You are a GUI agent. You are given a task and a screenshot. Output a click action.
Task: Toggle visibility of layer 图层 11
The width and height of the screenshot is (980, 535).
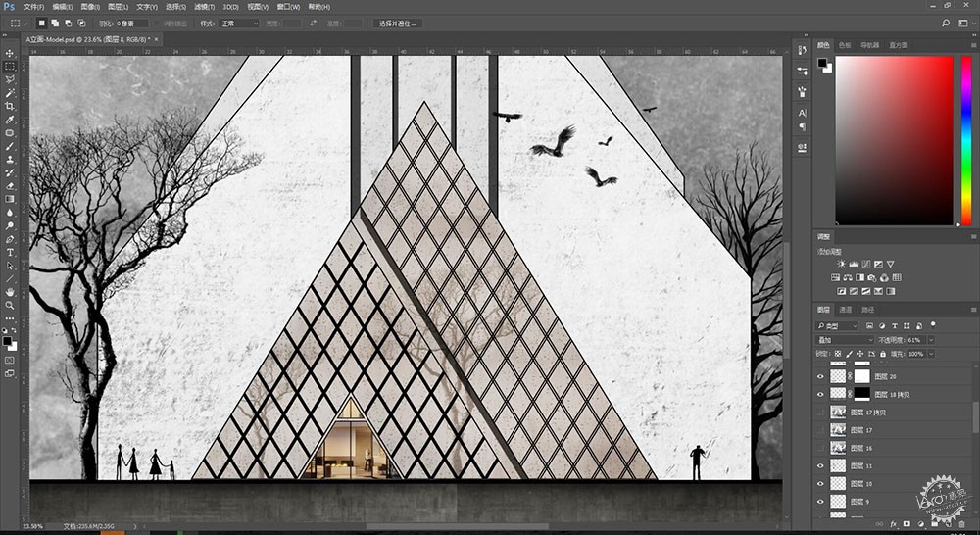(x=820, y=465)
